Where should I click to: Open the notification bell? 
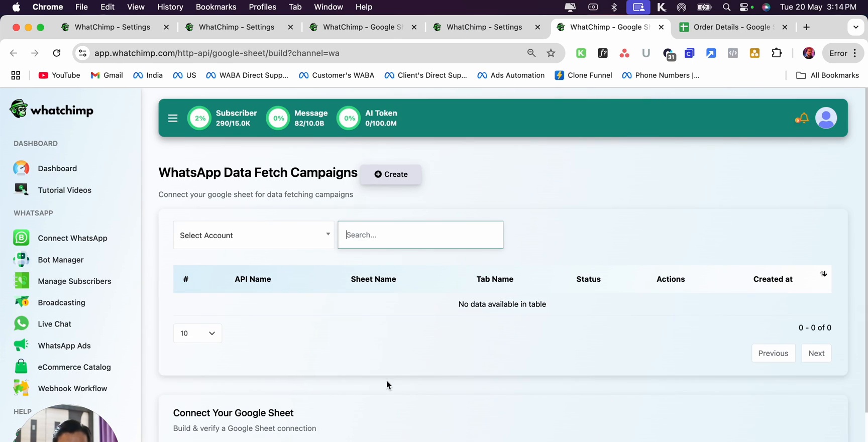(802, 118)
